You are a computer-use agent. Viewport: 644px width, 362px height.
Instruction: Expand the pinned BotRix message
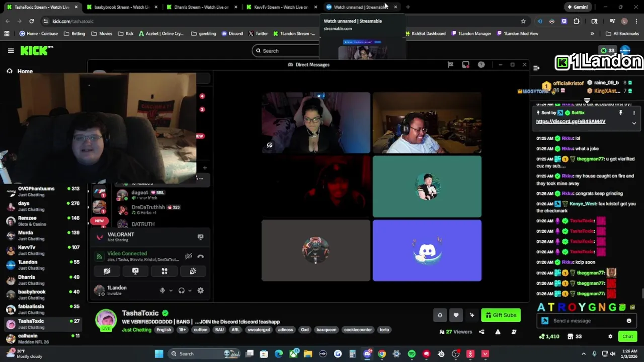tap(634, 123)
